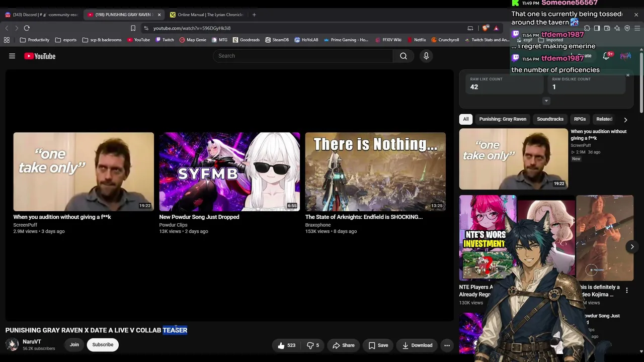Open the apps grid in bookmarks bar
The image size is (644, 362).
7,40
